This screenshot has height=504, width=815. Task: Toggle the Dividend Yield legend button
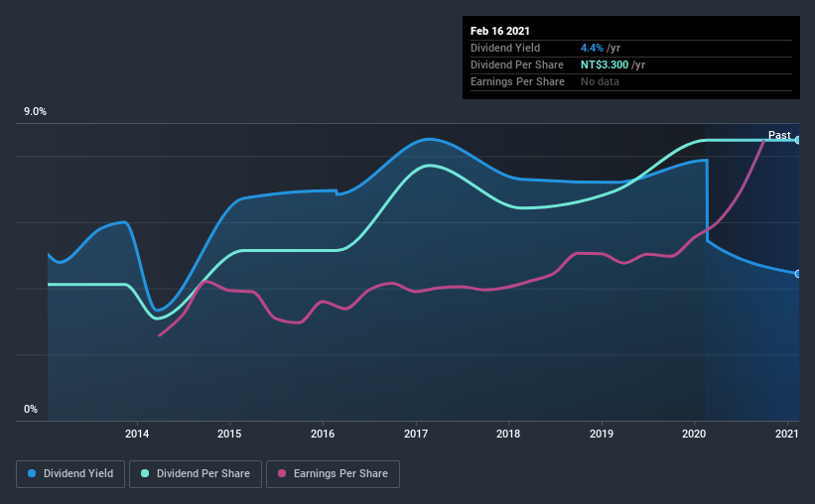pyautogui.click(x=70, y=474)
